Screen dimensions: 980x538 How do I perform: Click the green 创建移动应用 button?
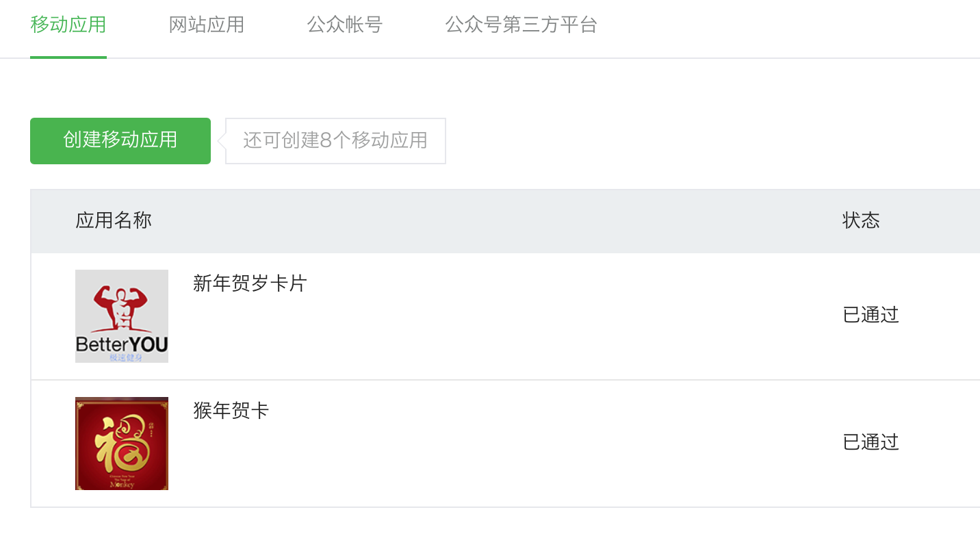pos(120,140)
